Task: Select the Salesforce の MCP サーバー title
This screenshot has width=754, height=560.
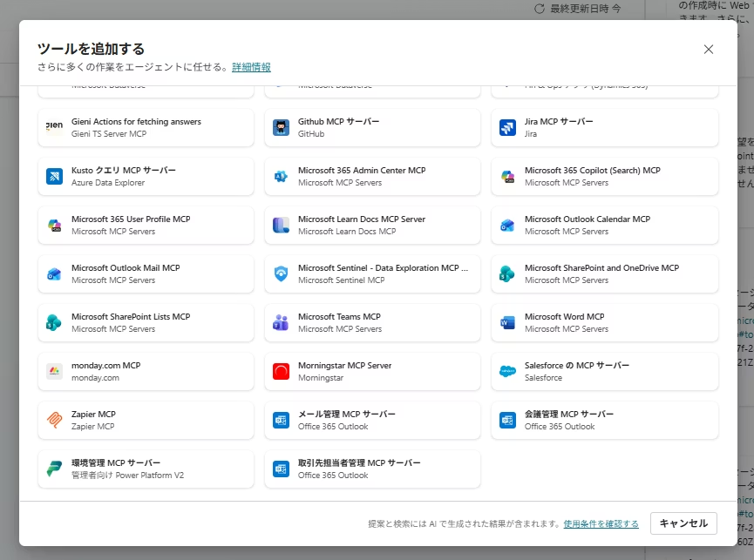Action: click(x=576, y=366)
